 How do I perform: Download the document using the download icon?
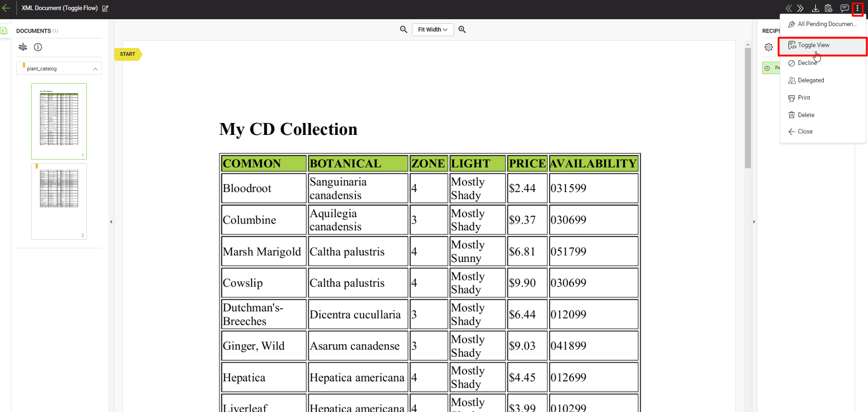pyautogui.click(x=815, y=8)
